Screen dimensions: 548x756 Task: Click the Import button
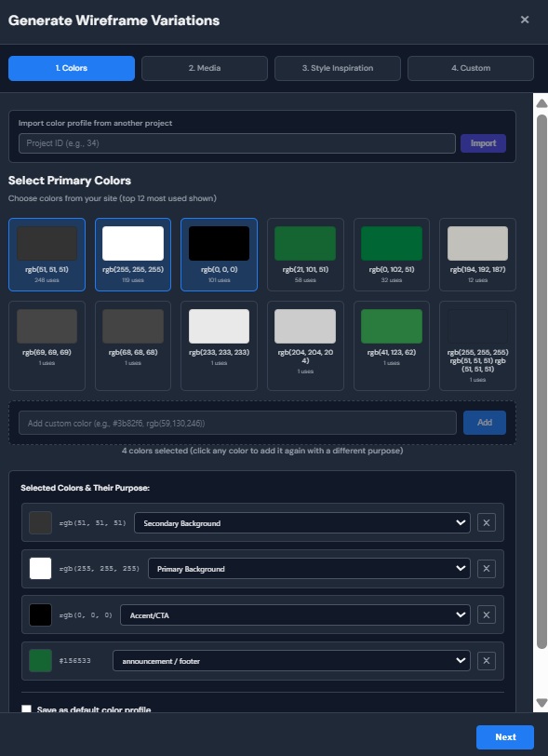click(x=483, y=143)
